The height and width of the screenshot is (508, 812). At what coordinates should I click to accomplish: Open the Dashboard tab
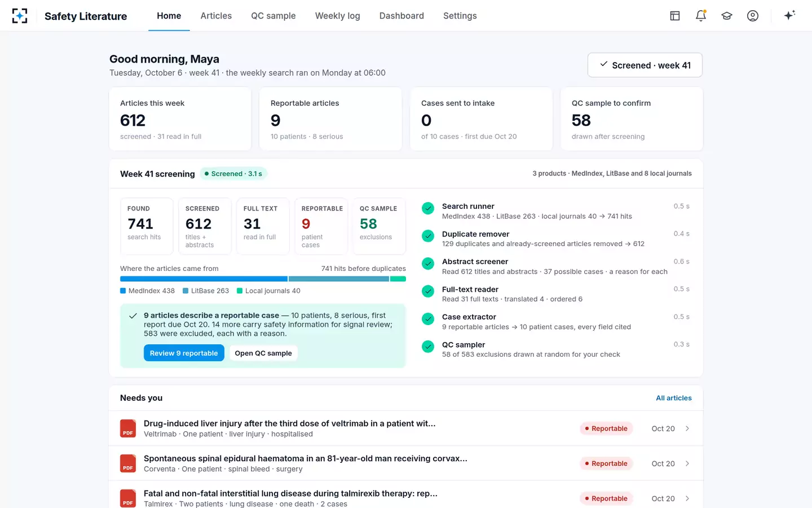(401, 16)
